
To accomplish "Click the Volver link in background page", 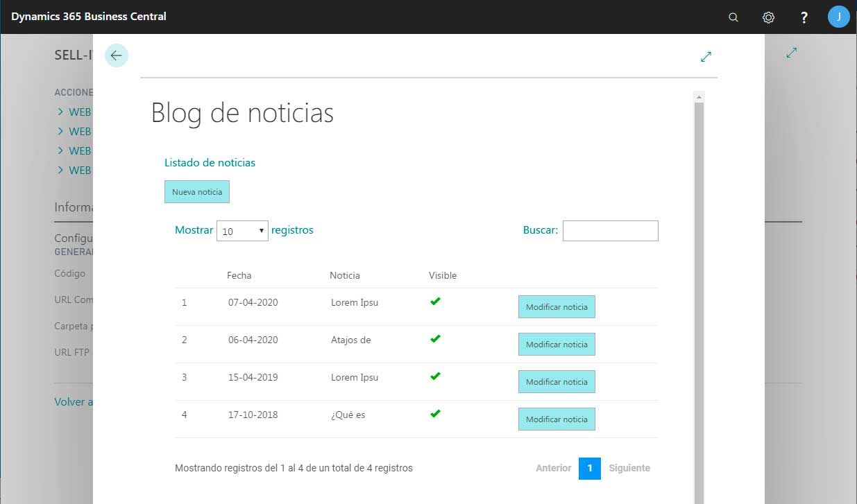I will [x=74, y=402].
